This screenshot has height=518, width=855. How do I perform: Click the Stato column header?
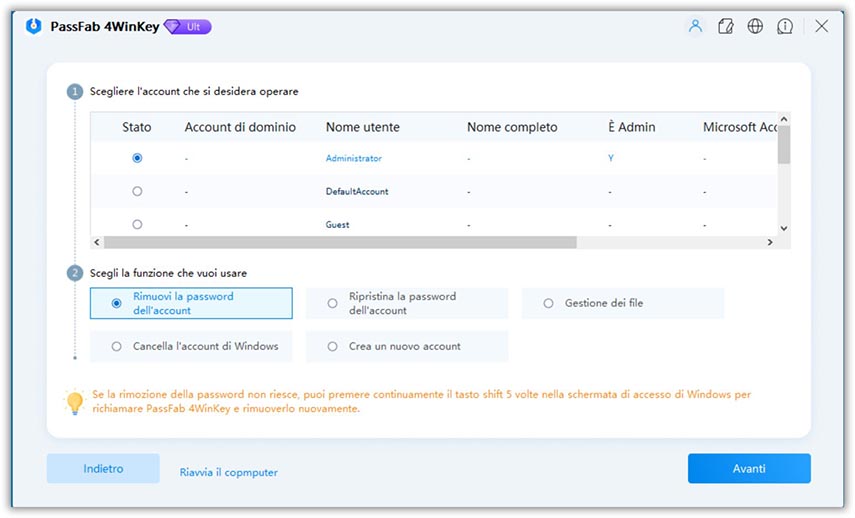pyautogui.click(x=136, y=127)
